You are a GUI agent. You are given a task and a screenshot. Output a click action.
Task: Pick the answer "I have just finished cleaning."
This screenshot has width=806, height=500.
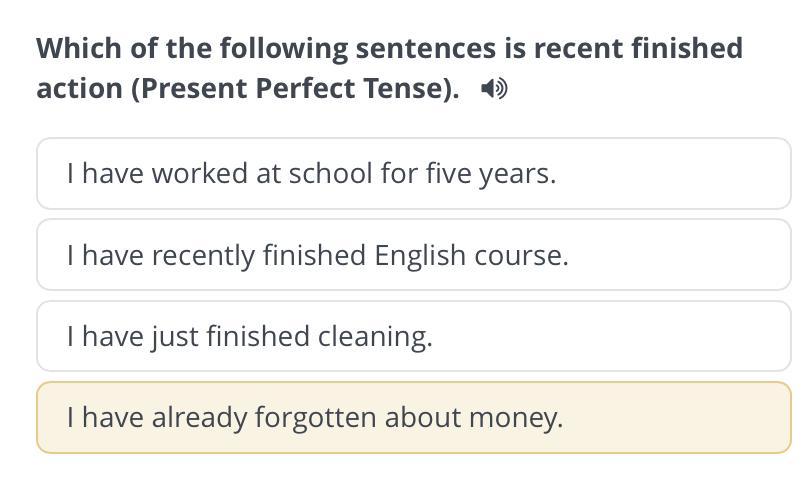[x=413, y=336]
